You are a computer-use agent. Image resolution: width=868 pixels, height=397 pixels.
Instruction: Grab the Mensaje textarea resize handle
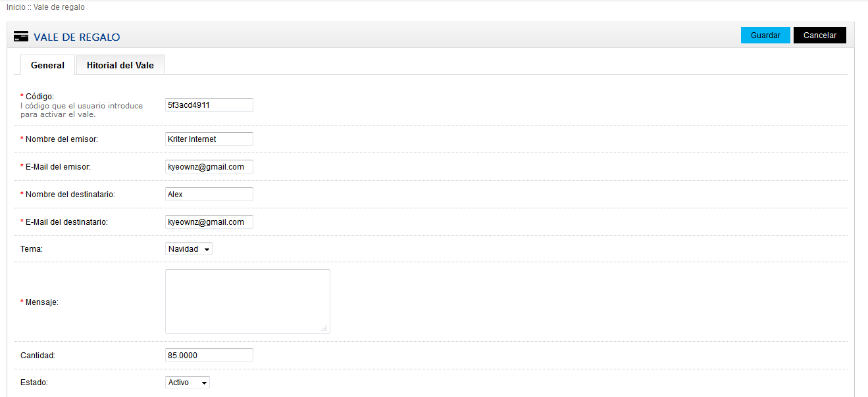pyautogui.click(x=324, y=329)
